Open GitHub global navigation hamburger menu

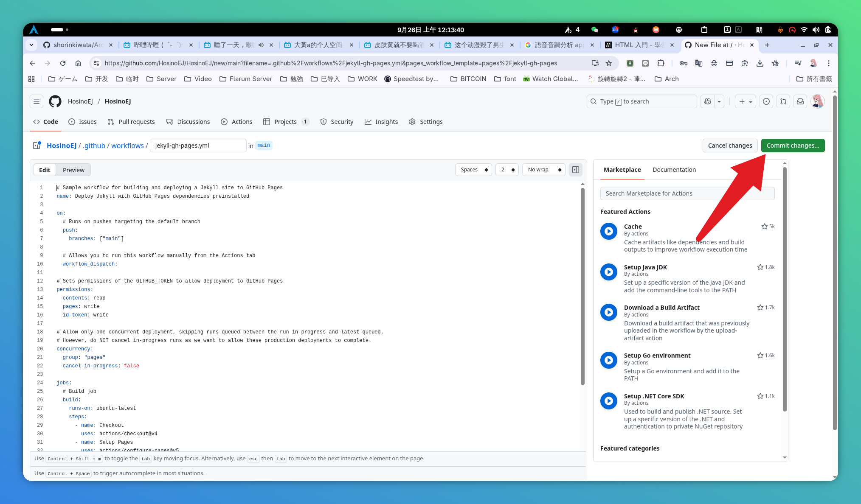click(x=37, y=101)
